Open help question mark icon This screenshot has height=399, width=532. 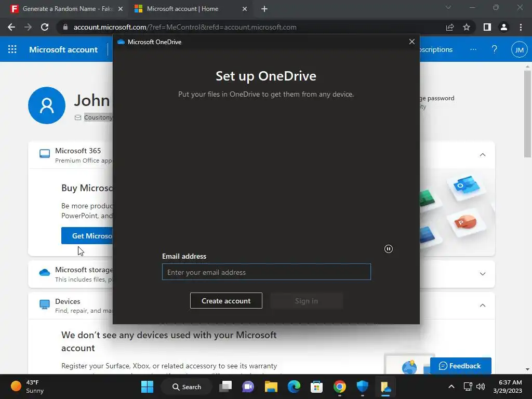pyautogui.click(x=495, y=49)
